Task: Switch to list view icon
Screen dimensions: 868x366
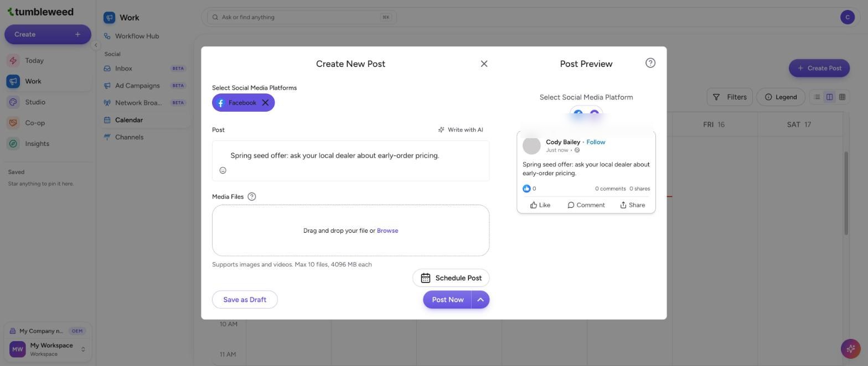Action: pos(817,97)
